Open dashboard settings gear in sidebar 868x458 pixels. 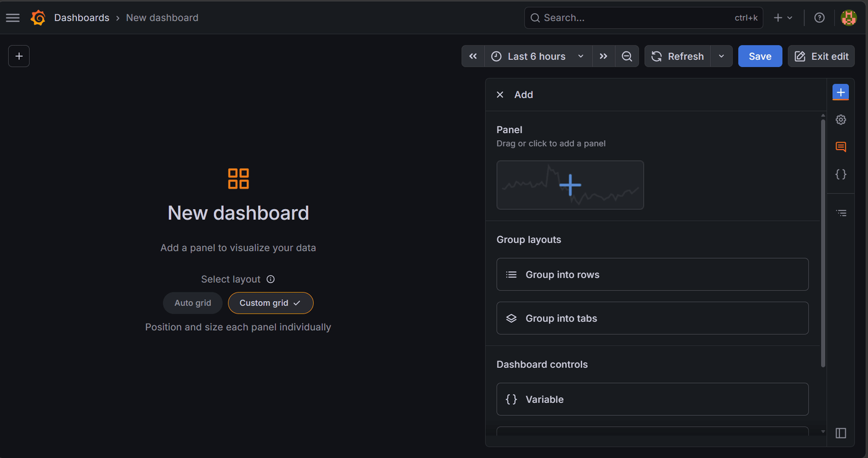tap(841, 120)
